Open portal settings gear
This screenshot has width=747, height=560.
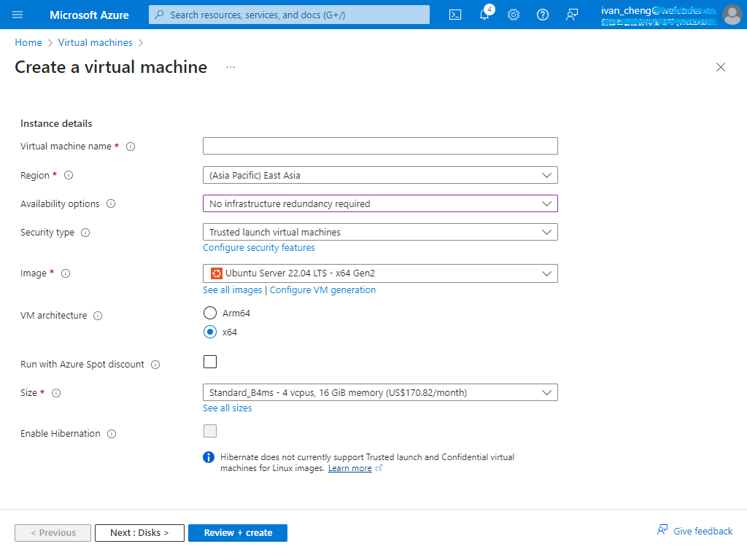click(513, 15)
